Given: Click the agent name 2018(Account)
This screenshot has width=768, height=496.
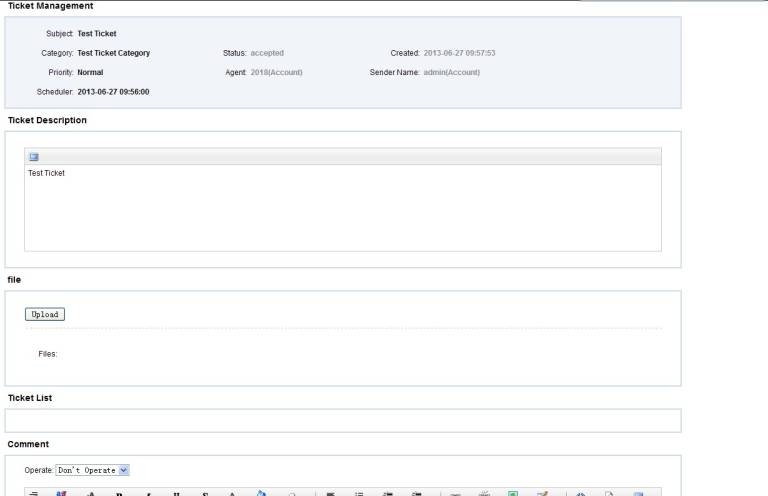Looking at the screenshot, I should 276,72.
